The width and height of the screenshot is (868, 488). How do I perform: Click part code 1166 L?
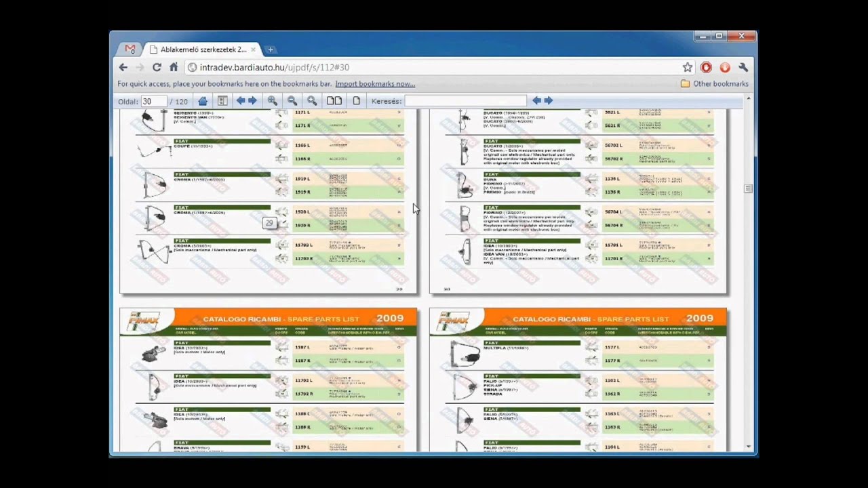click(x=302, y=145)
